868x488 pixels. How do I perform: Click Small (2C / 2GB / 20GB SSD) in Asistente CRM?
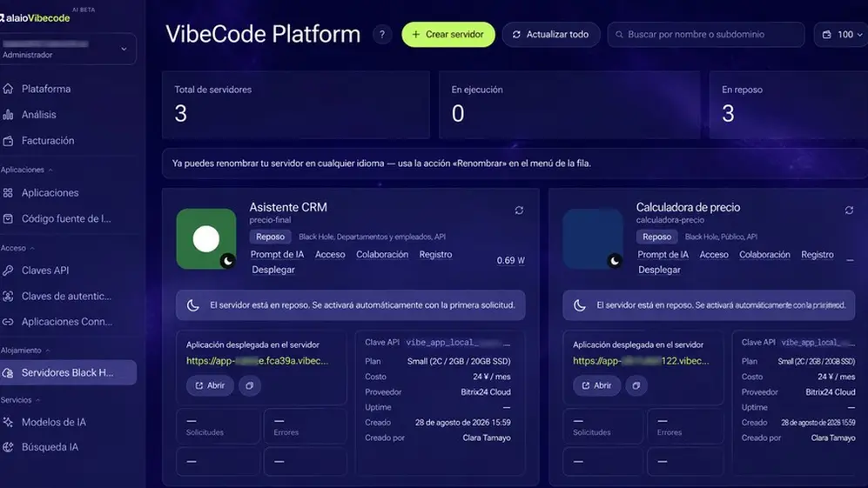[459, 361]
